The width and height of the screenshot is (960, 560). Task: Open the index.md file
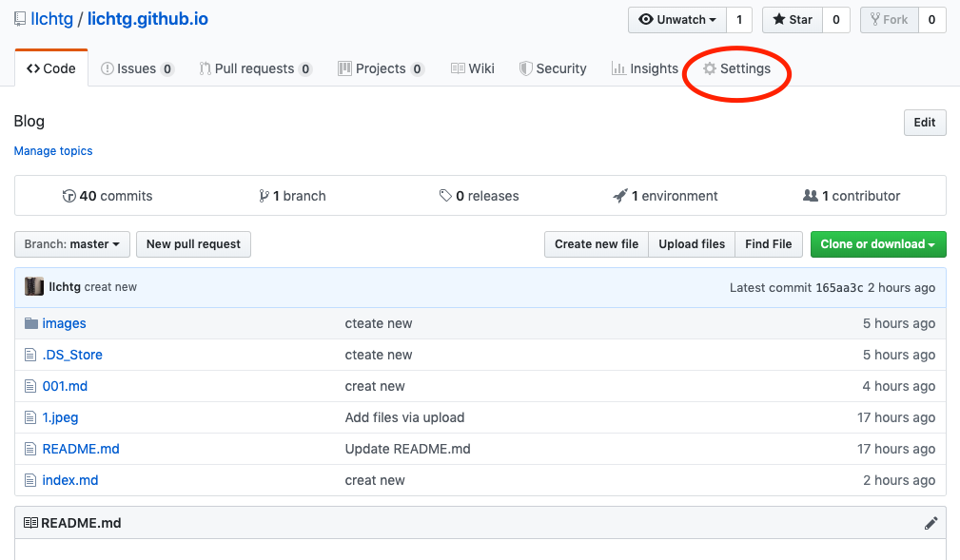tap(70, 480)
